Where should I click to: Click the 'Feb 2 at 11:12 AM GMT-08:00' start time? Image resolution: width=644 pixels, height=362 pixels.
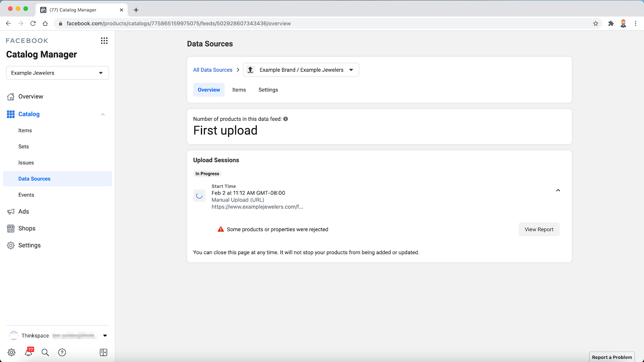point(248,193)
